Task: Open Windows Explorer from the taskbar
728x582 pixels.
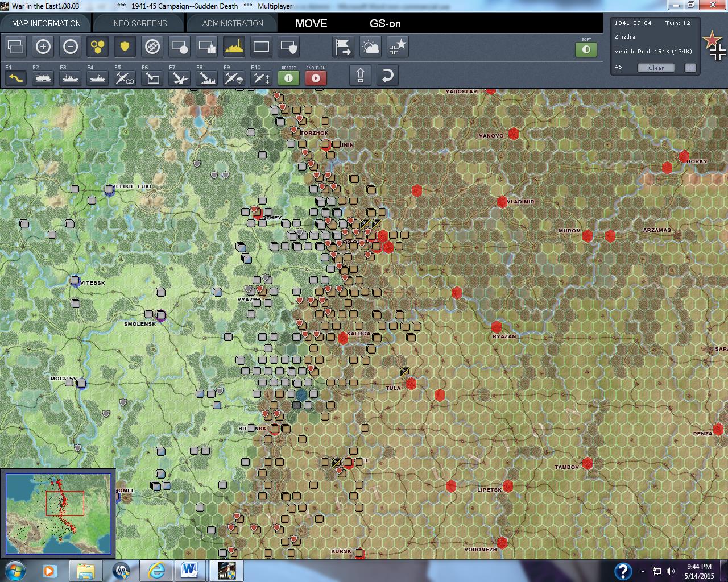Action: (85, 571)
